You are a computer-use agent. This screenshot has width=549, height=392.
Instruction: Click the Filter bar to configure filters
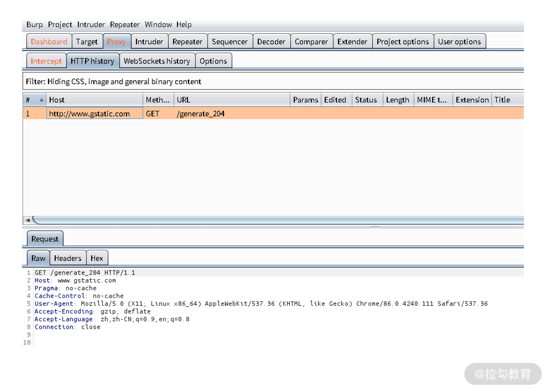273,82
